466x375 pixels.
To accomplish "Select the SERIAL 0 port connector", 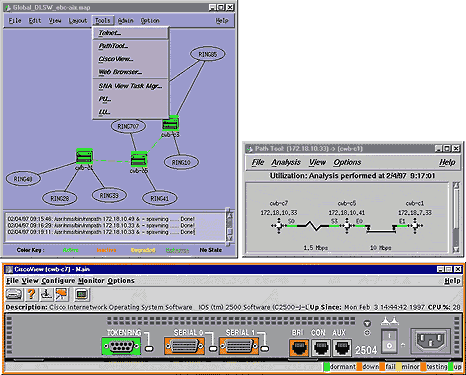I will (184, 346).
